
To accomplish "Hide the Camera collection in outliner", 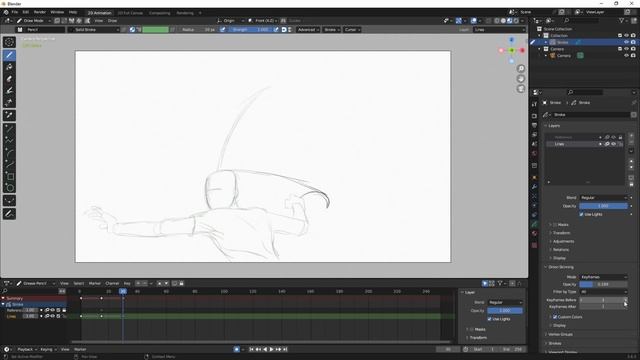I will tap(627, 49).
